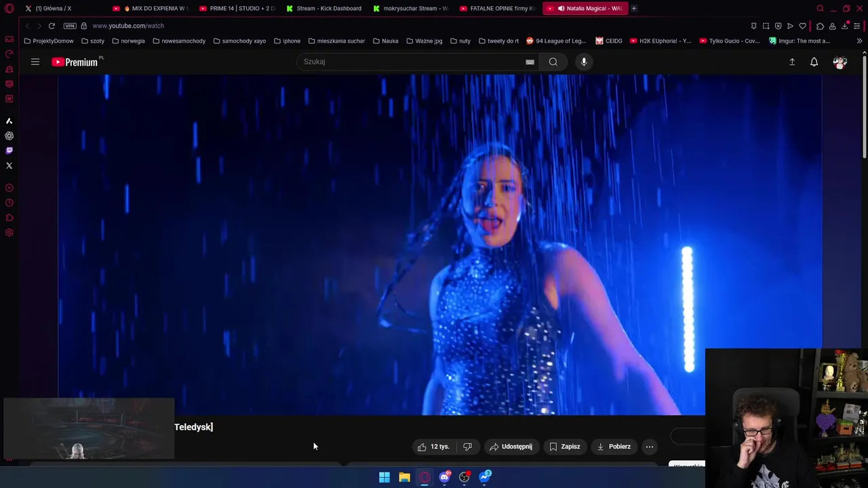Switch to Stream - Kick Dashboard tab
Screen dimensions: 868x488
click(323, 8)
